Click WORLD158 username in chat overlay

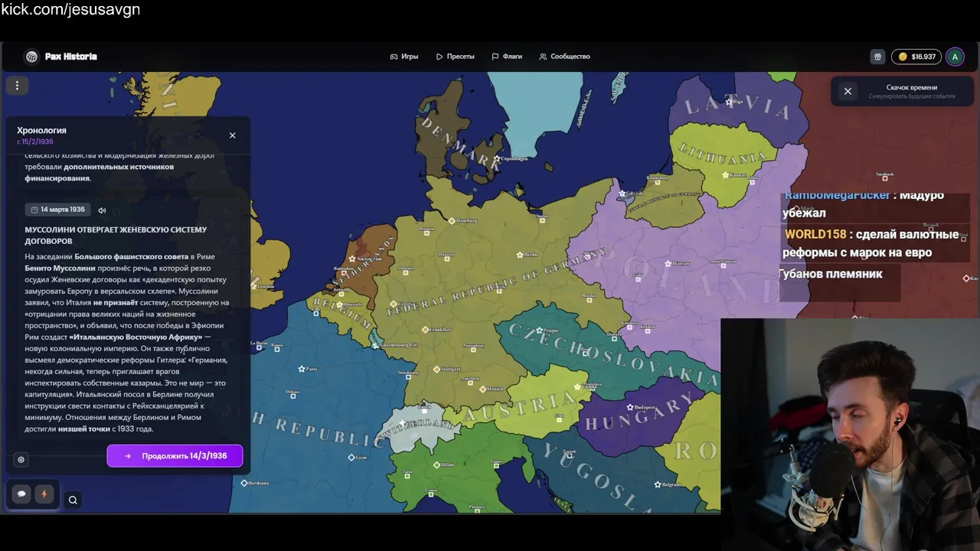pos(815,234)
